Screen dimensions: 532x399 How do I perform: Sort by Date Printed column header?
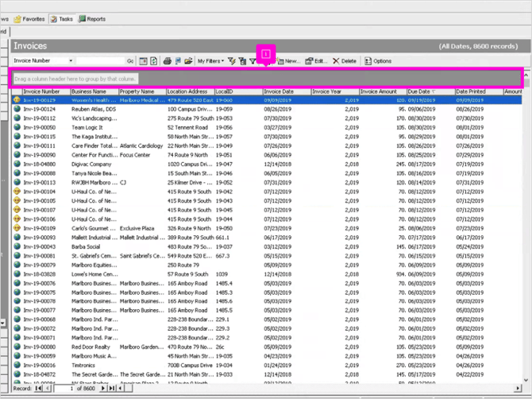pos(480,91)
